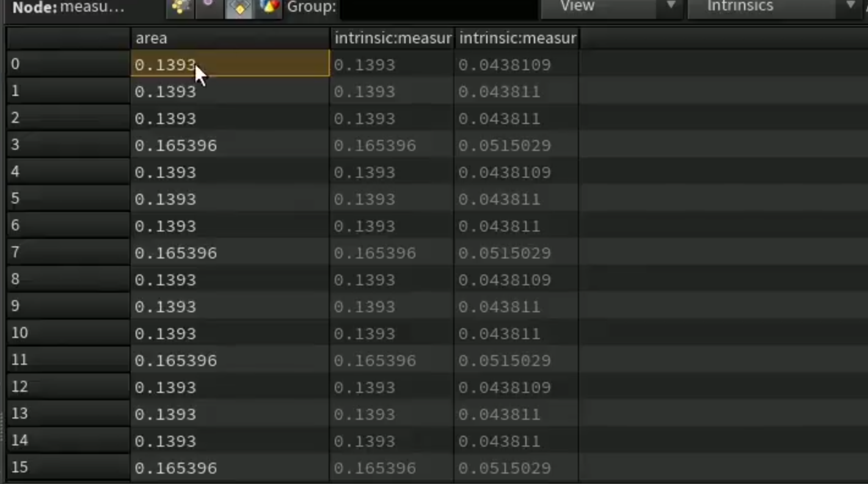The image size is (868, 484).
Task: Click greyed 0.1393 intrinsic cell in row 14
Action: [392, 441]
